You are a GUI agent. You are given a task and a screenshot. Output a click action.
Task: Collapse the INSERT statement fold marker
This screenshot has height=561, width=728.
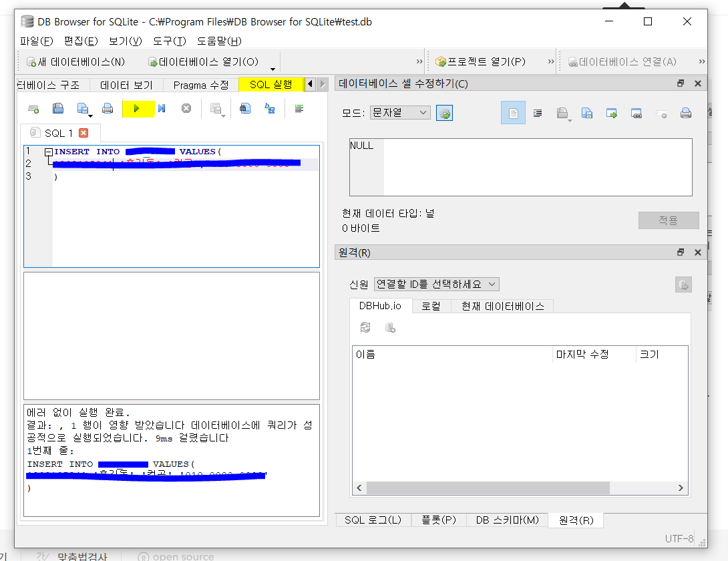pyautogui.click(x=48, y=152)
